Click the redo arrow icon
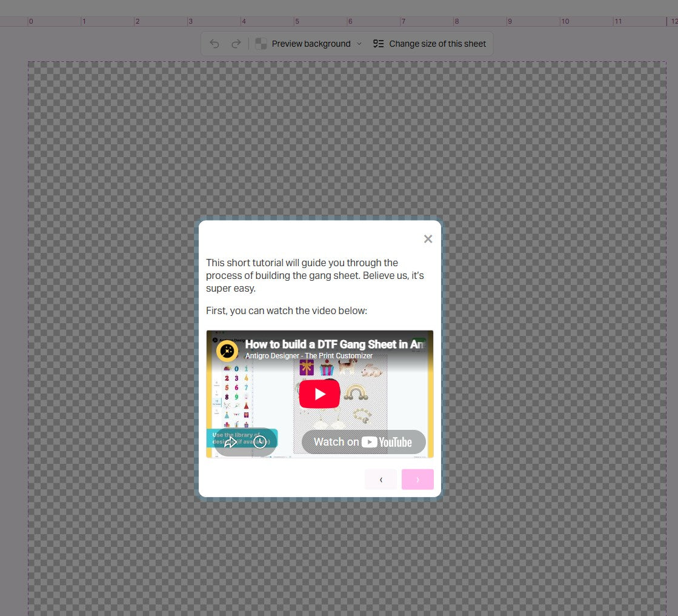This screenshot has width=678, height=616. pyautogui.click(x=236, y=44)
